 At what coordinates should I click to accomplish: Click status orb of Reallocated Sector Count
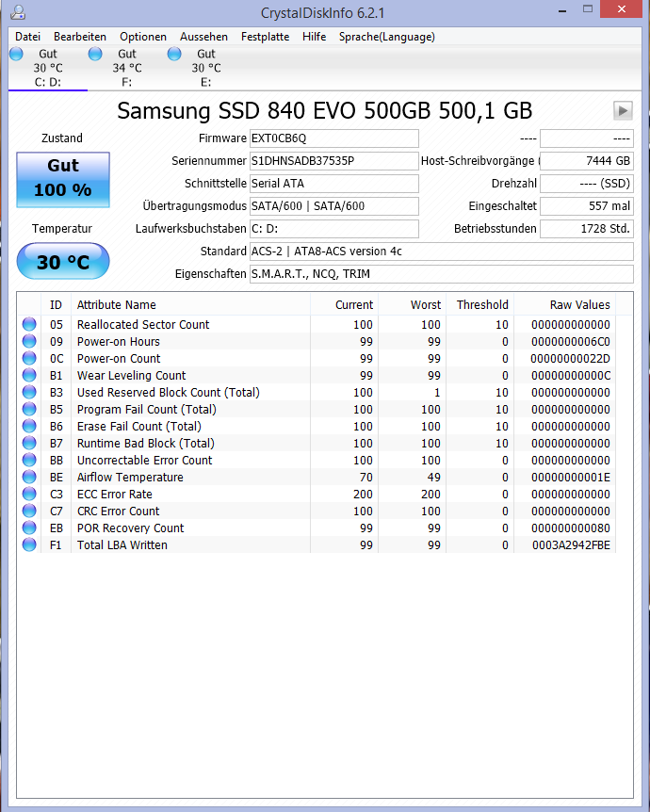click(29, 324)
